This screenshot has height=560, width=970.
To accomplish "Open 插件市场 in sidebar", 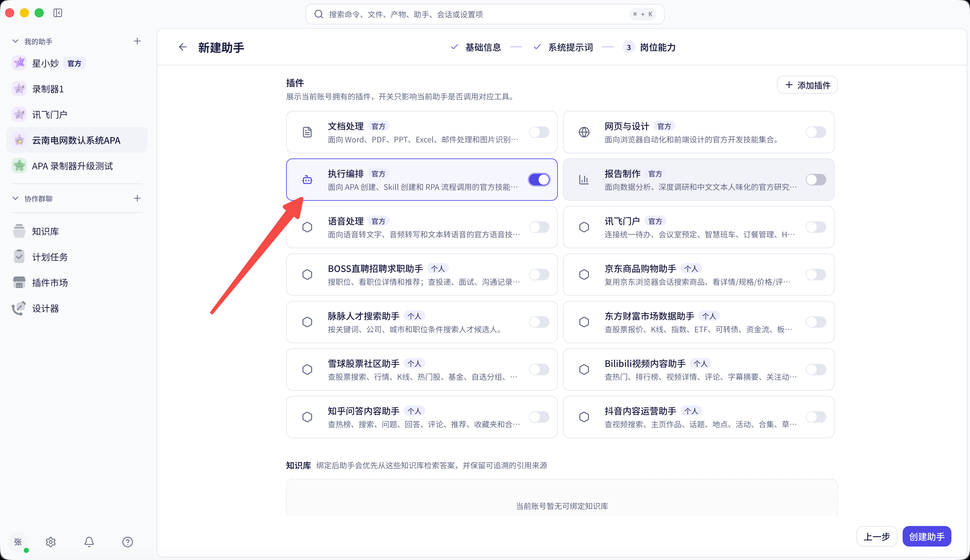I will 77,283.
